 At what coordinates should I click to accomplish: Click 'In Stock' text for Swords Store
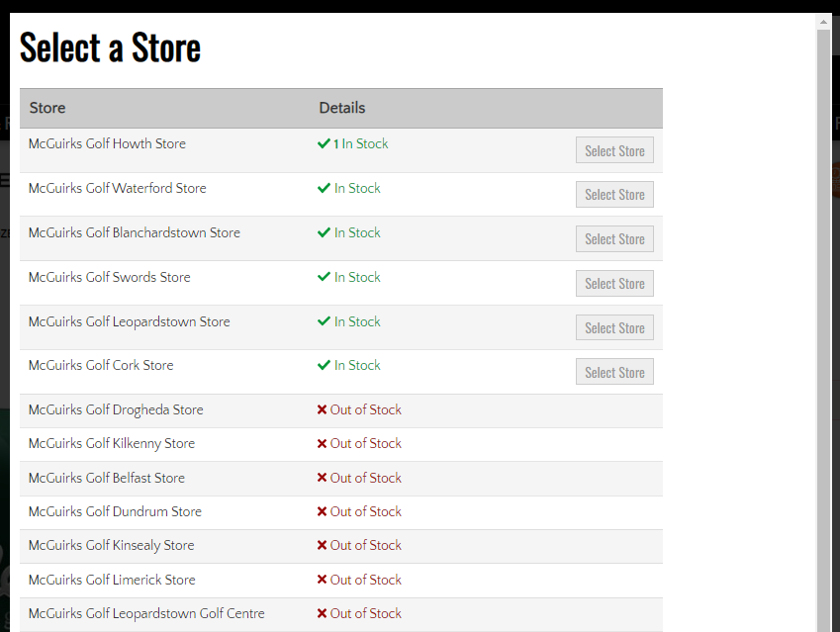click(x=357, y=277)
